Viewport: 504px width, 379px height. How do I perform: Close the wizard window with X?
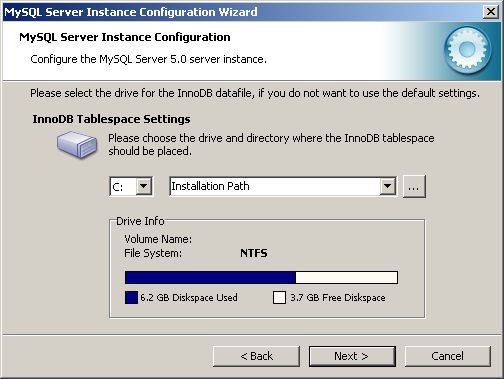tap(491, 12)
